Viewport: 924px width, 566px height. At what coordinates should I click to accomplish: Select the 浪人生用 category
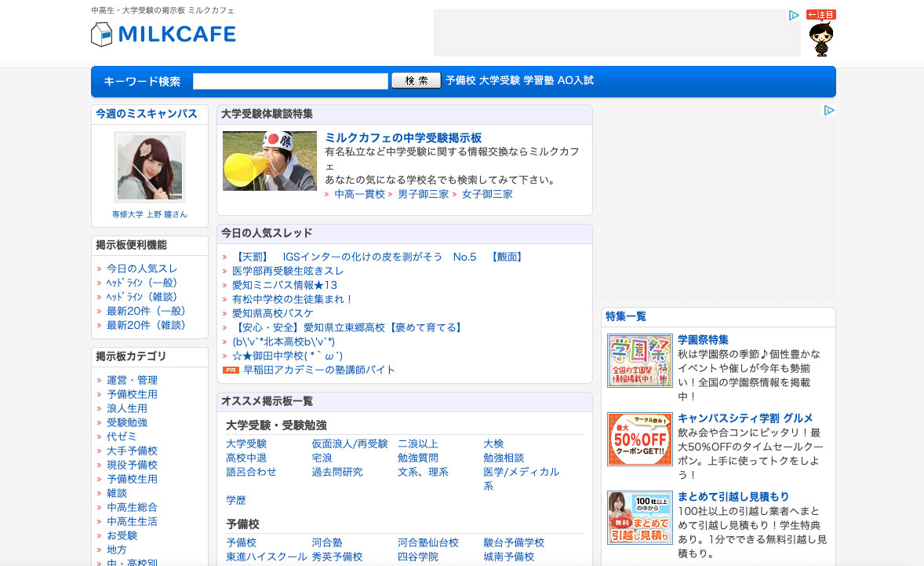pos(127,408)
